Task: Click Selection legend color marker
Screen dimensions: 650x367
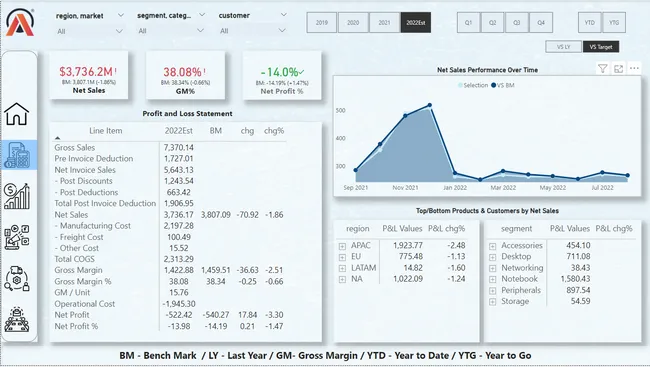Action: click(460, 85)
